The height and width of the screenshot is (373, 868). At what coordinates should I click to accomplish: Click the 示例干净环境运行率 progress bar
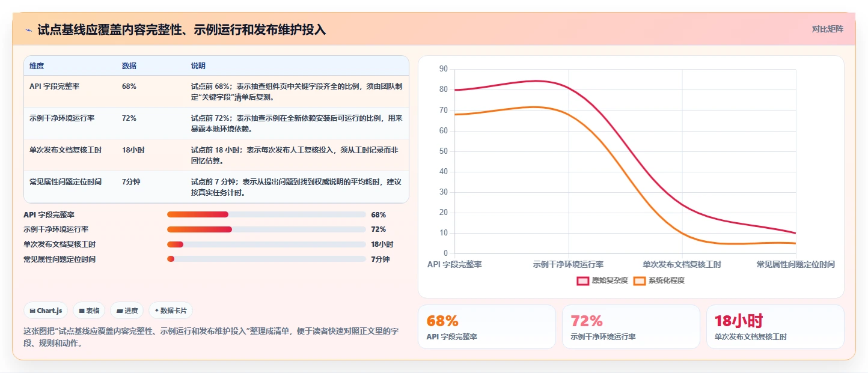click(x=266, y=229)
